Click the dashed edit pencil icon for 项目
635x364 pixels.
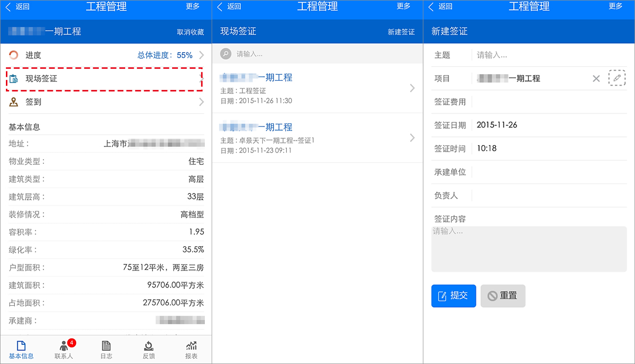point(617,78)
